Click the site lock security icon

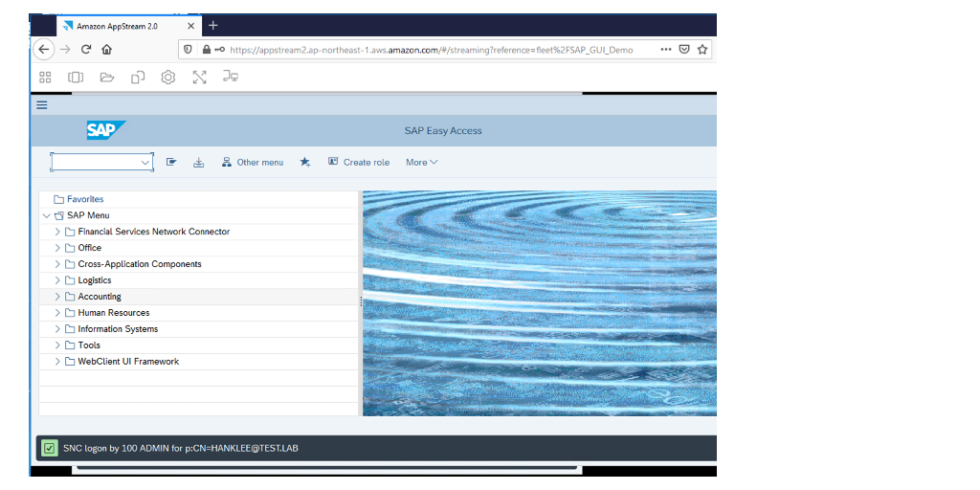coord(207,50)
